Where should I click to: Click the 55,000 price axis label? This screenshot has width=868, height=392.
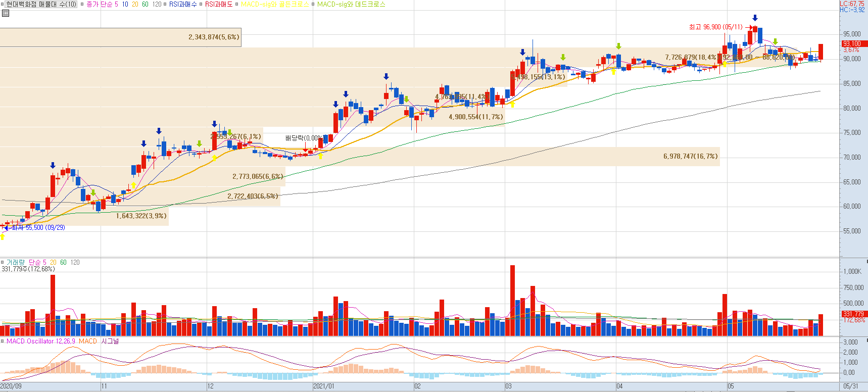[x=852, y=231]
